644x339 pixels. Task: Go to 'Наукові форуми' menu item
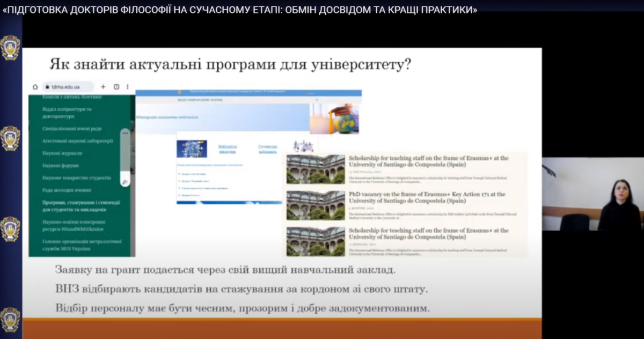coord(61,166)
